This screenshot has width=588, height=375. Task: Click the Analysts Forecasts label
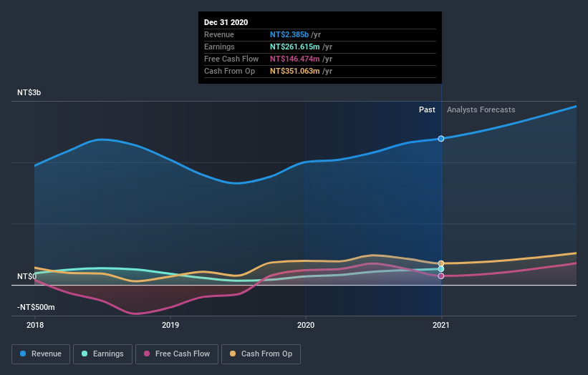click(x=481, y=109)
